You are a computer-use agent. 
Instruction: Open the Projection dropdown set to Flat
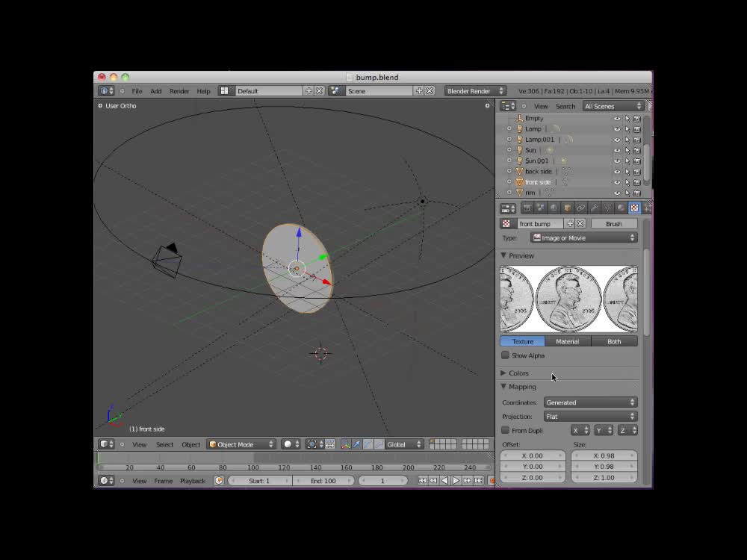tap(590, 417)
